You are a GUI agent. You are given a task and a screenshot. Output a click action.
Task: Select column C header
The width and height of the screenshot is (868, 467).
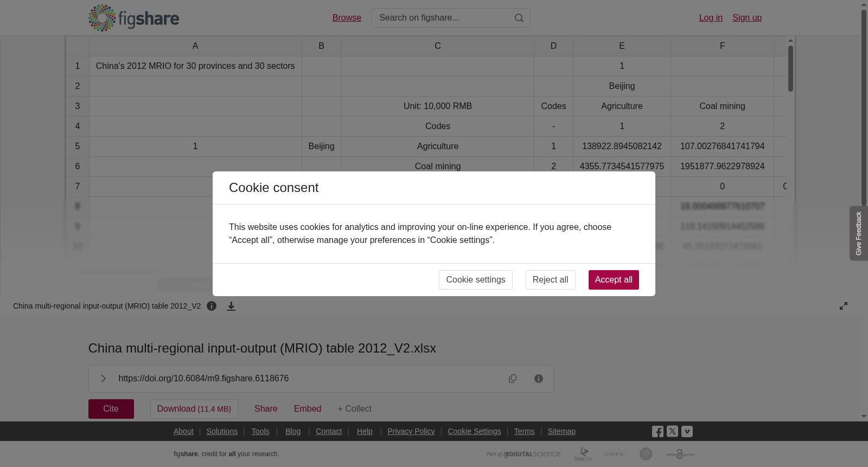438,46
